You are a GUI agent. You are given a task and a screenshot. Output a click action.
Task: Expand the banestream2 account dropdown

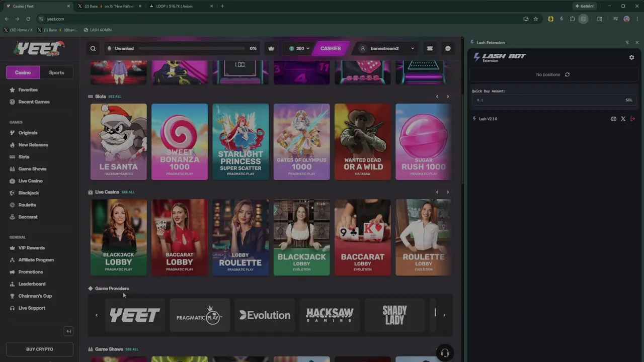(387, 48)
